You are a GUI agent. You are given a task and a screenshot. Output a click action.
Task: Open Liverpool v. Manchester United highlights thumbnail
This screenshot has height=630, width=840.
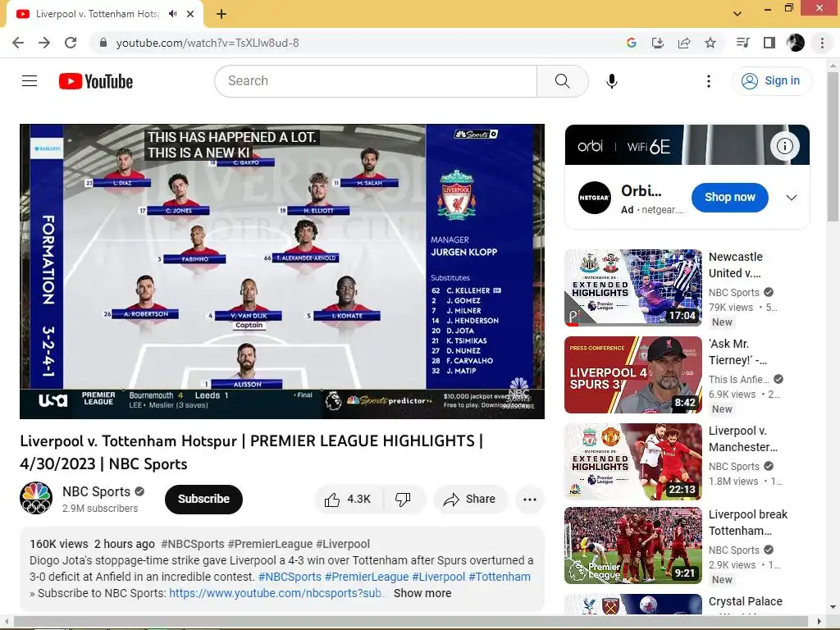(x=633, y=461)
